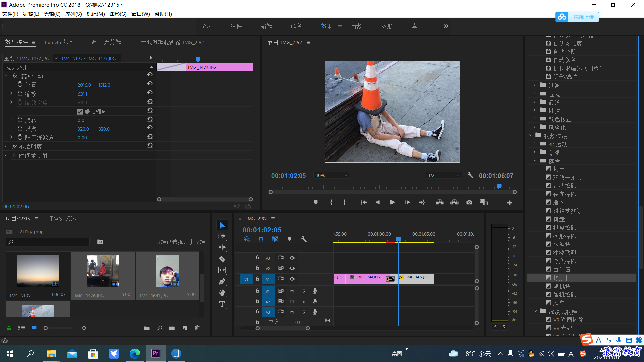Click the New Item icon in Project panel
The height and width of the screenshot is (362, 644).
point(185,328)
